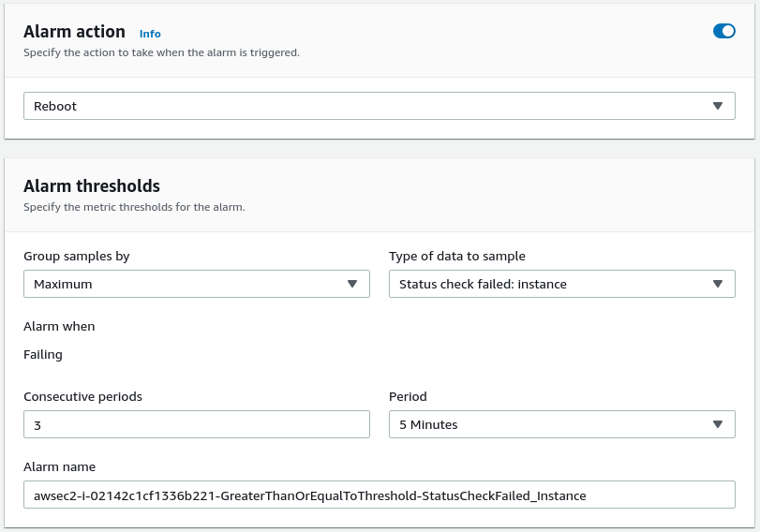
Task: Click the Type of data to sample label
Action: coord(457,256)
